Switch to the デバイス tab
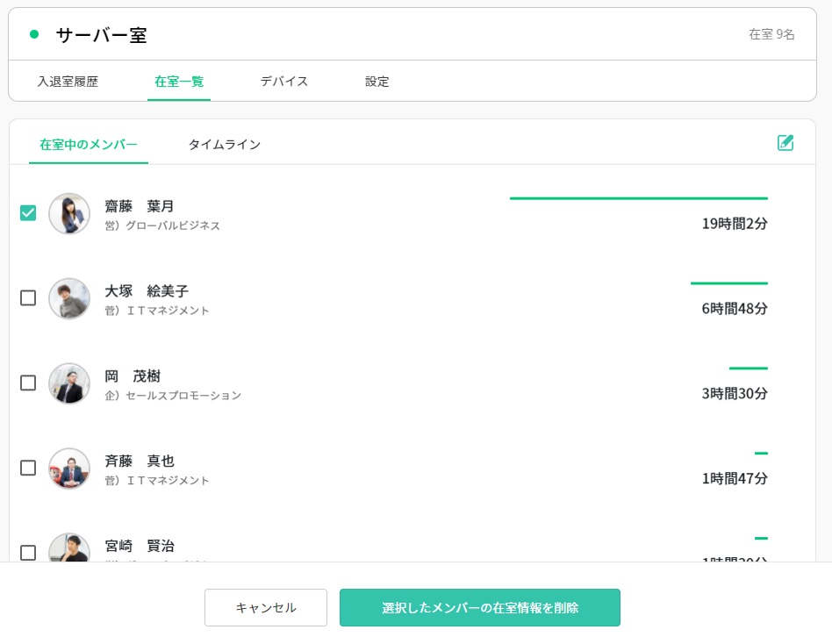The image size is (832, 644). 283,82
